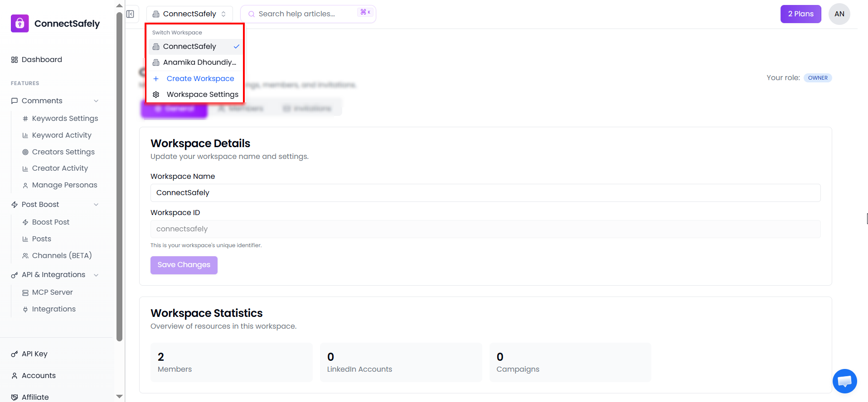Open the AN user avatar
Image resolution: width=868 pixels, height=402 pixels.
[x=839, y=14]
